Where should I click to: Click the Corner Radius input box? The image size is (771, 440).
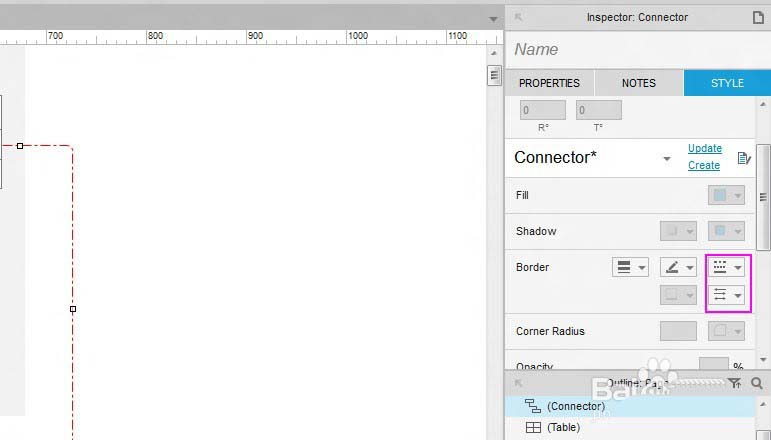coord(678,331)
